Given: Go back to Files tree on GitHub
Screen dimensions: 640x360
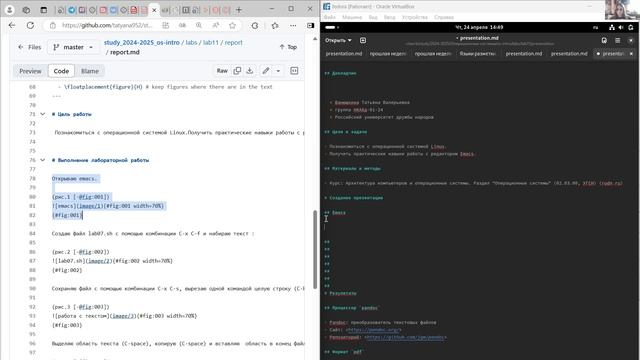Looking at the screenshot, I should coord(30,47).
